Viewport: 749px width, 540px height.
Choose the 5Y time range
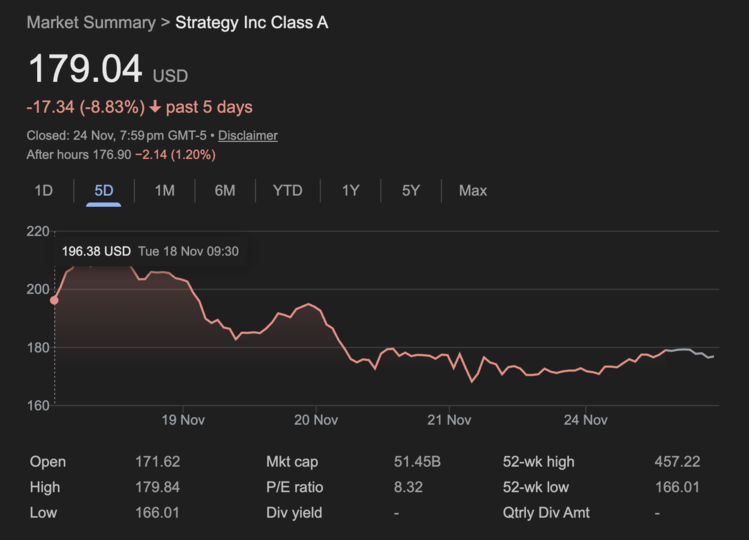[x=411, y=190]
